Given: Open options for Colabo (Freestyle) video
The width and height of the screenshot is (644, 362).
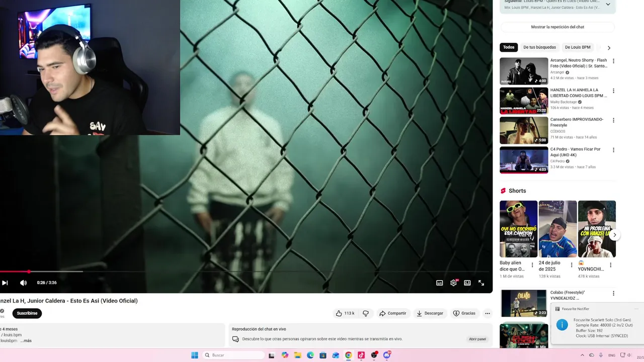Looking at the screenshot, I should (613, 293).
